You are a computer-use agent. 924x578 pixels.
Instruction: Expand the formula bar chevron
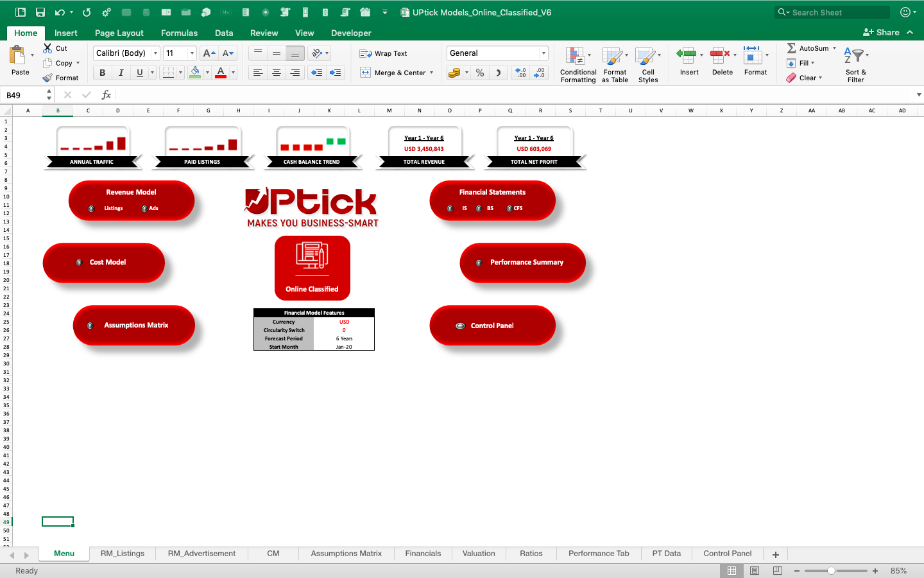[x=919, y=94]
